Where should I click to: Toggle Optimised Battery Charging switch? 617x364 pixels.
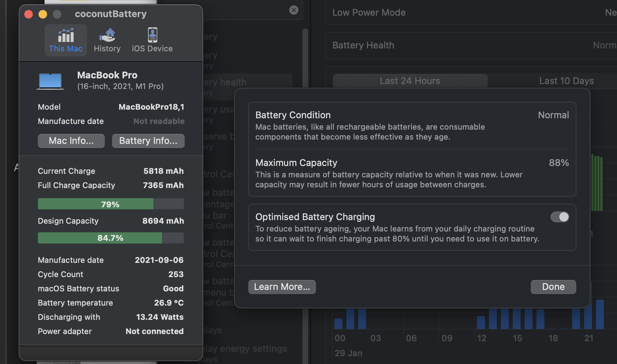(560, 217)
